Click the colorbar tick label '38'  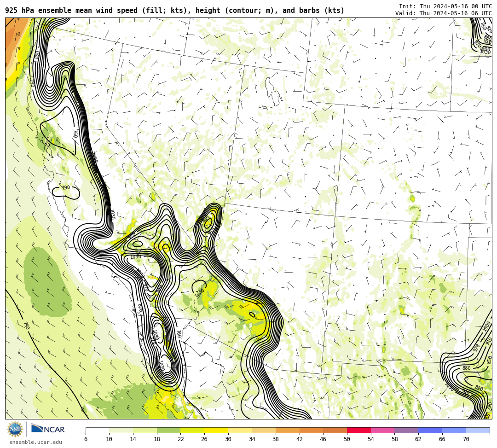point(276,439)
